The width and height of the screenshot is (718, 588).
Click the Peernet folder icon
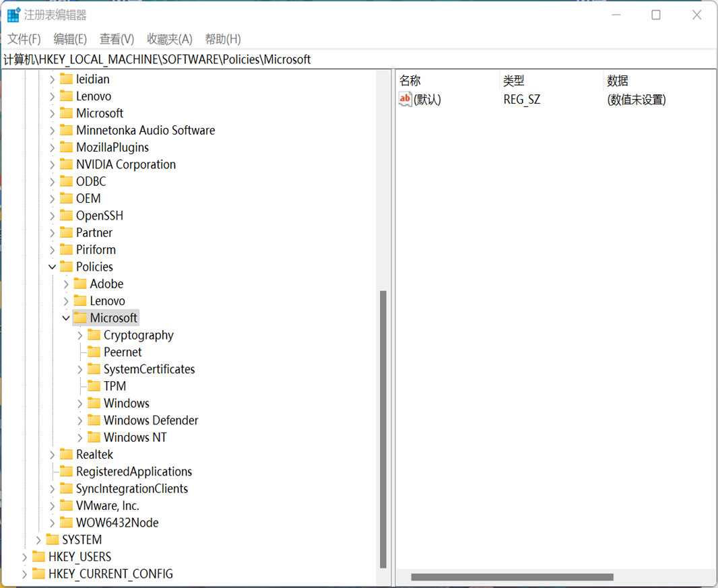point(94,352)
